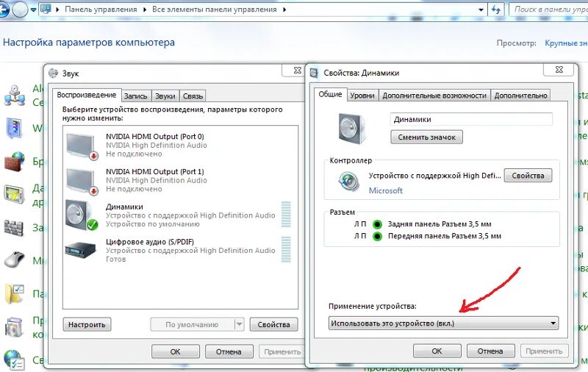Open the folder options icon in Control Panel
The width and height of the screenshot is (588, 372).
(15, 293)
